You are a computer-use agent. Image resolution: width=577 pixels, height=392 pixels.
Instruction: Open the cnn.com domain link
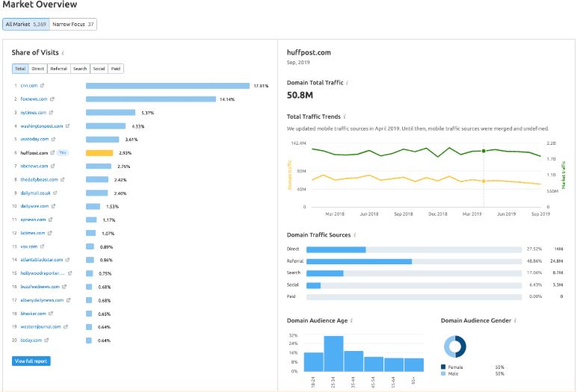tap(29, 85)
